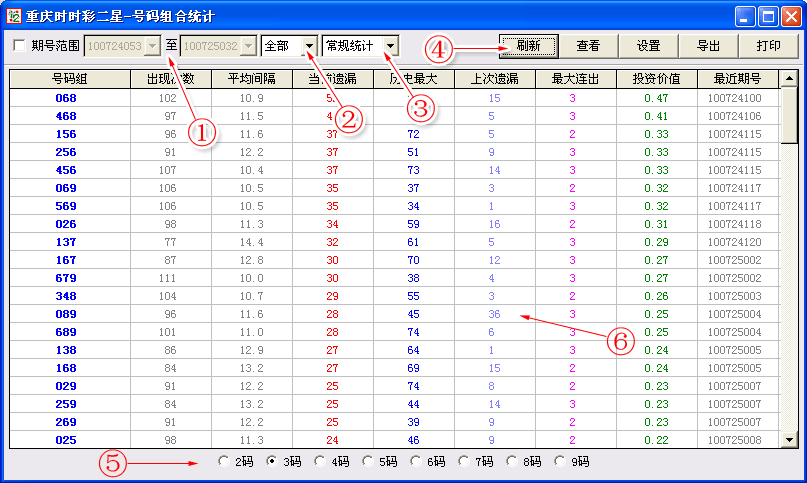The height and width of the screenshot is (483, 807).
Task: Click 投资价值 value 0.41
Action: coord(656,116)
